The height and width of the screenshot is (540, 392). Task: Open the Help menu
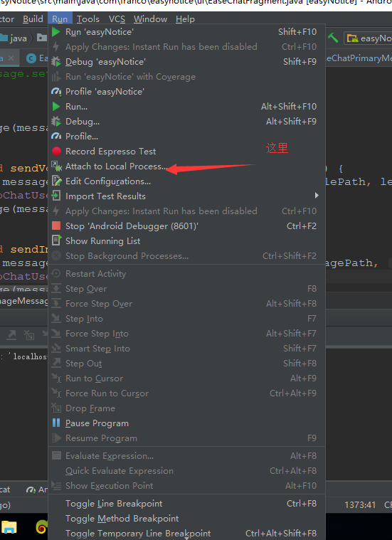(185, 19)
